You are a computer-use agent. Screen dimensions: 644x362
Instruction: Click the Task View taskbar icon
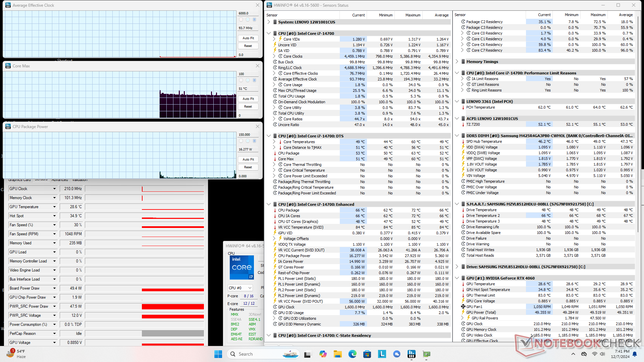point(307,354)
